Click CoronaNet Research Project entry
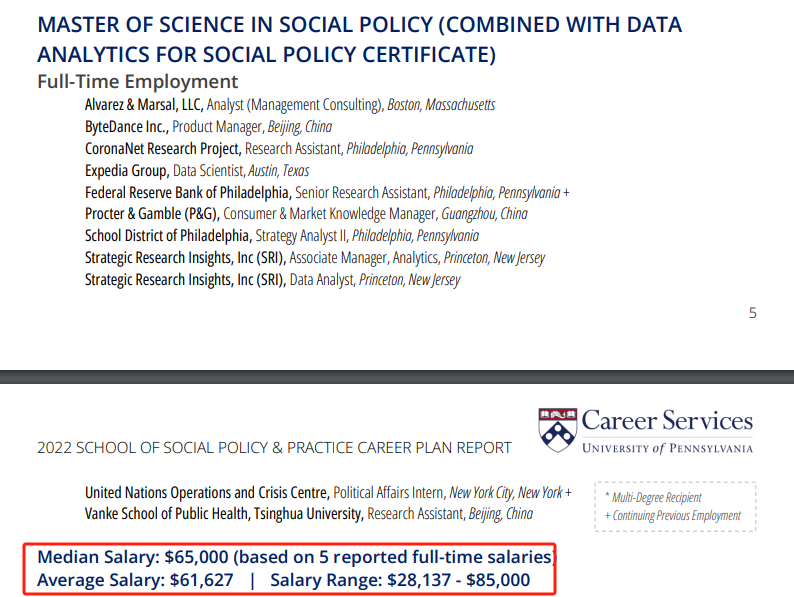 (279, 148)
